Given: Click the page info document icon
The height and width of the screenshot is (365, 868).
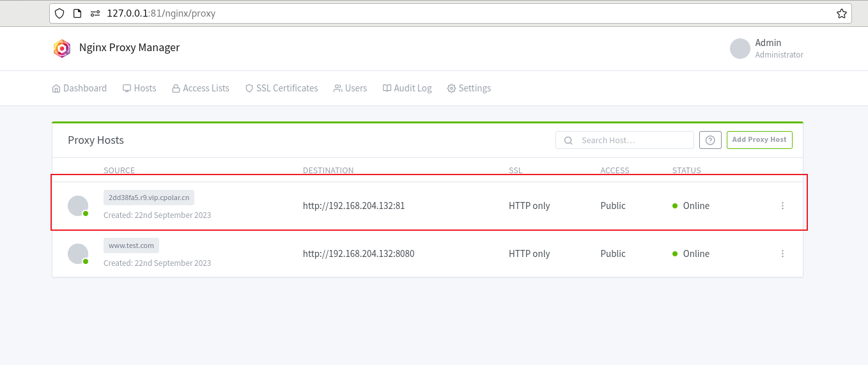Looking at the screenshot, I should [77, 13].
